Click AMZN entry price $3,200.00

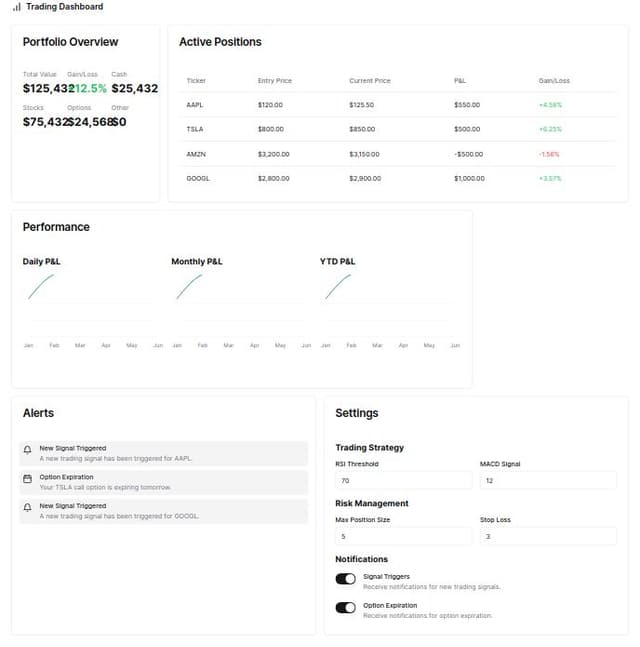tap(274, 154)
